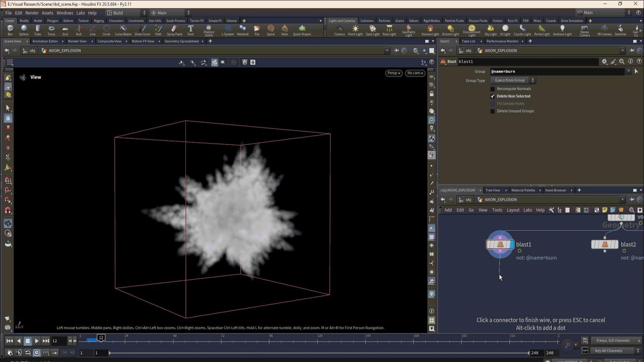The height and width of the screenshot is (362, 644).
Task: Open the Layout menu in network editor
Action: click(513, 210)
